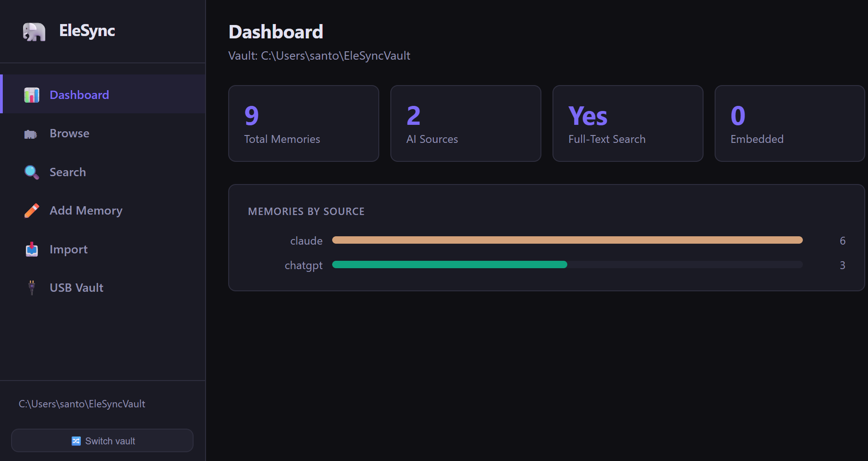Click the MEMORIES BY SOURCE heading

tap(306, 211)
